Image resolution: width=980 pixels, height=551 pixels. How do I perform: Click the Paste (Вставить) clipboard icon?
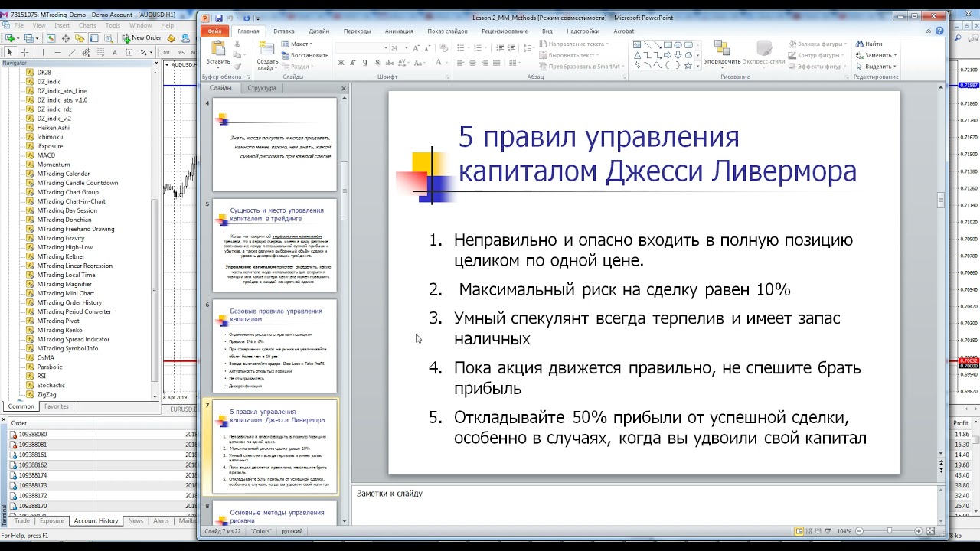click(x=218, y=48)
